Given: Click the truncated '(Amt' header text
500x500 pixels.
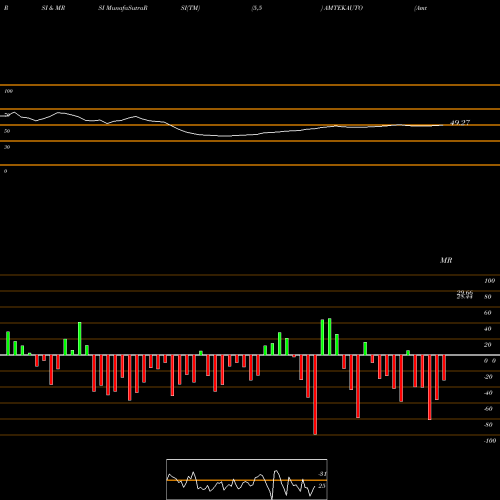Looking at the screenshot, I should coord(420,8).
